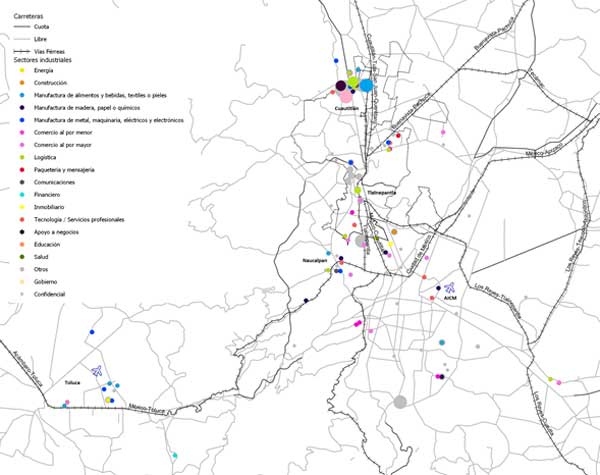
Task: Click the teal dot south of AICM
Action: [x=442, y=343]
